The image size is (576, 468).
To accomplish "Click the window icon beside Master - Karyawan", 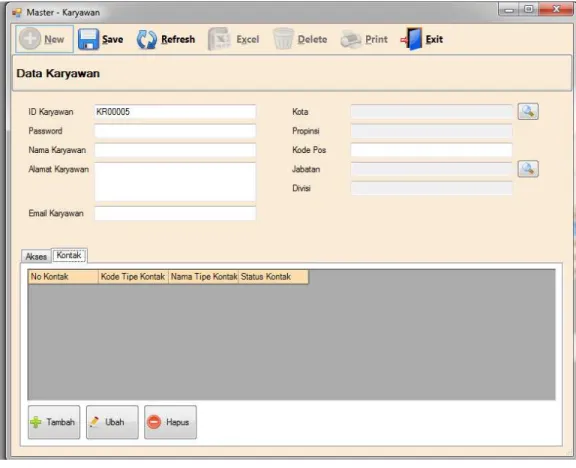I will (x=17, y=13).
